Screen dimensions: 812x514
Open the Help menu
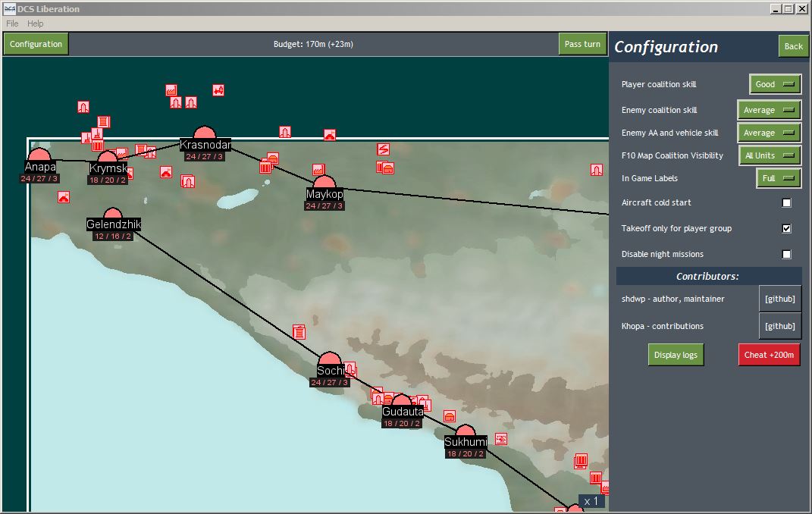pyautogui.click(x=35, y=24)
